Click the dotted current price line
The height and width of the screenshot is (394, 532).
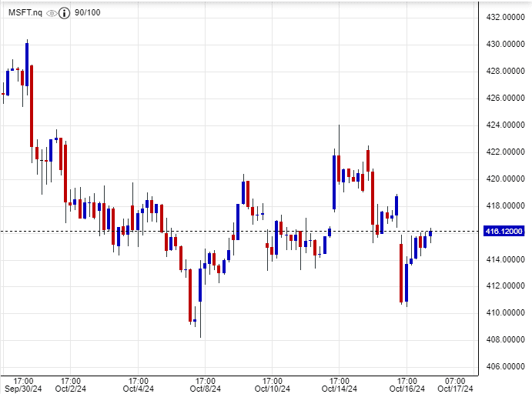click(231, 231)
